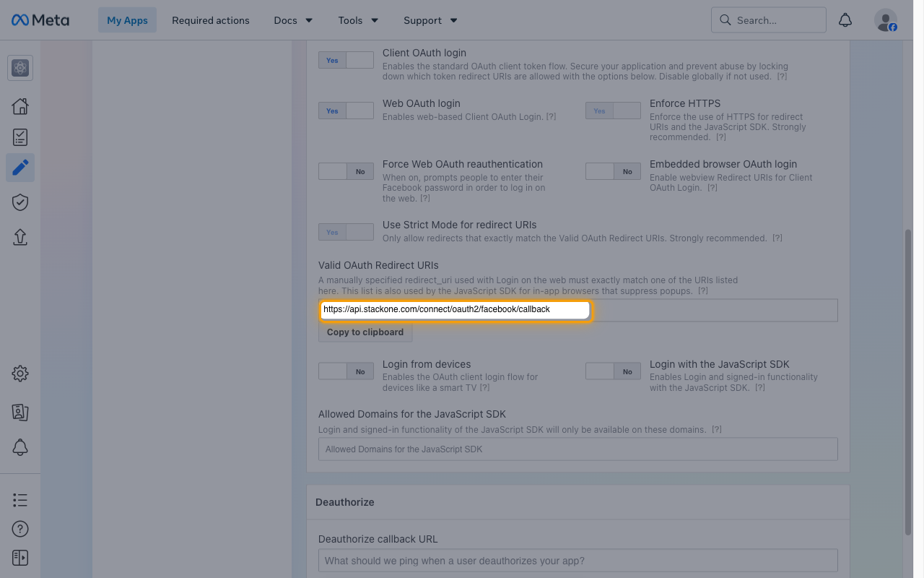Viewport: 924px width, 578px height.
Task: Click the Search box in the top bar
Action: pyautogui.click(x=769, y=20)
